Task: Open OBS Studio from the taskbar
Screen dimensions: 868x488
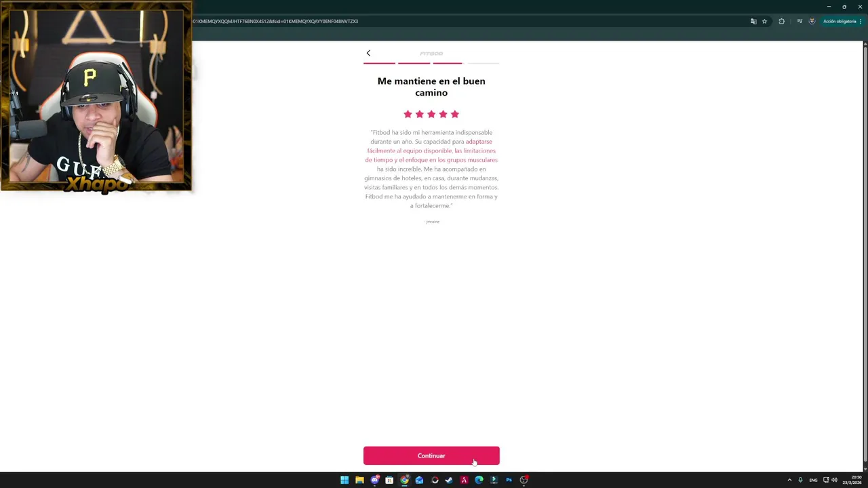Action: pos(524,480)
